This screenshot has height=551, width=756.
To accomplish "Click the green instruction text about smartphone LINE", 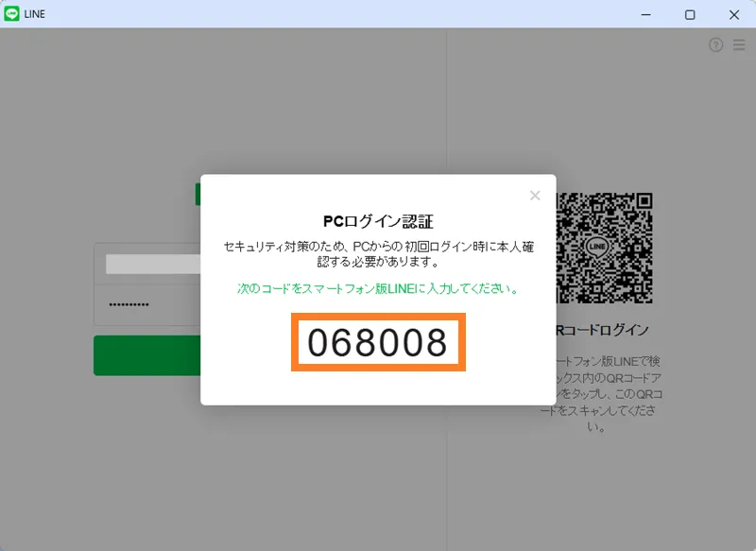I will pyautogui.click(x=379, y=289).
